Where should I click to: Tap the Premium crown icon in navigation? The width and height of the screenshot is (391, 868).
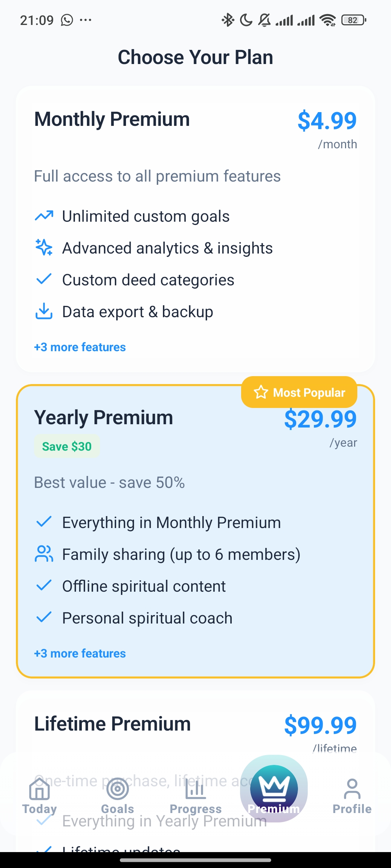click(x=274, y=788)
